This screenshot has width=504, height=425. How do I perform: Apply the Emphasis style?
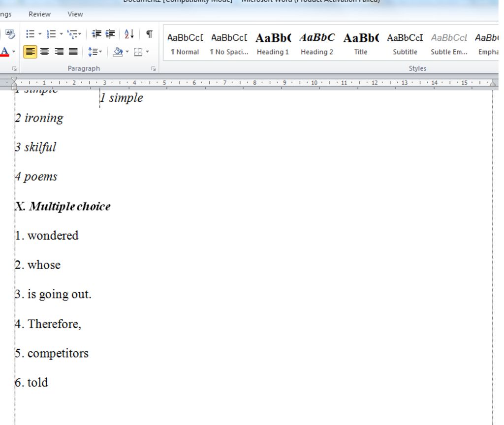point(487,44)
